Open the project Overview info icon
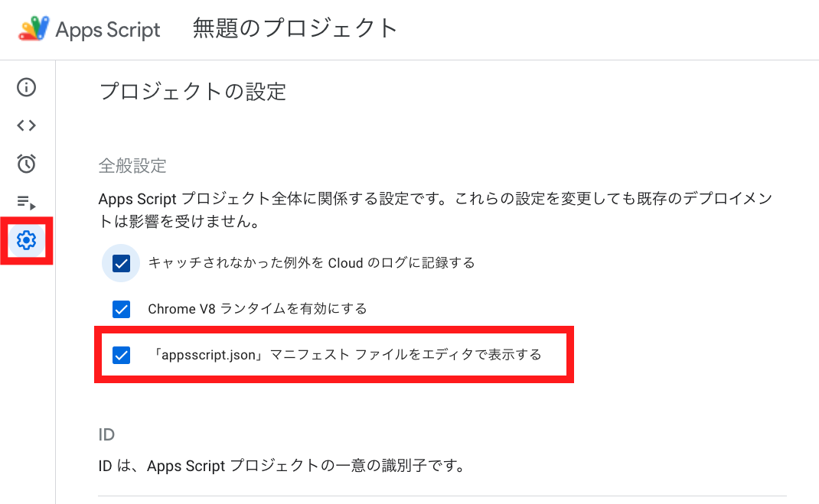 click(x=26, y=87)
